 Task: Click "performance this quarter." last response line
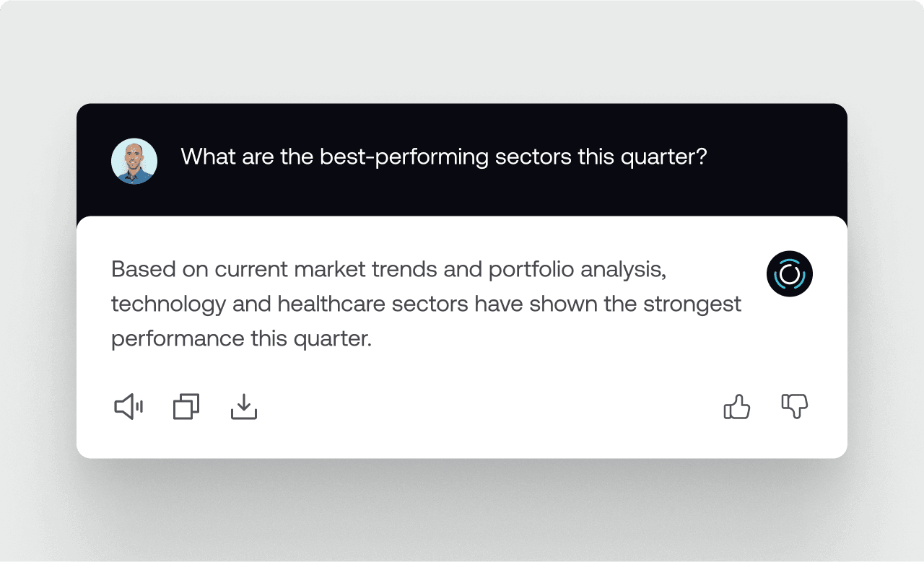pos(241,339)
